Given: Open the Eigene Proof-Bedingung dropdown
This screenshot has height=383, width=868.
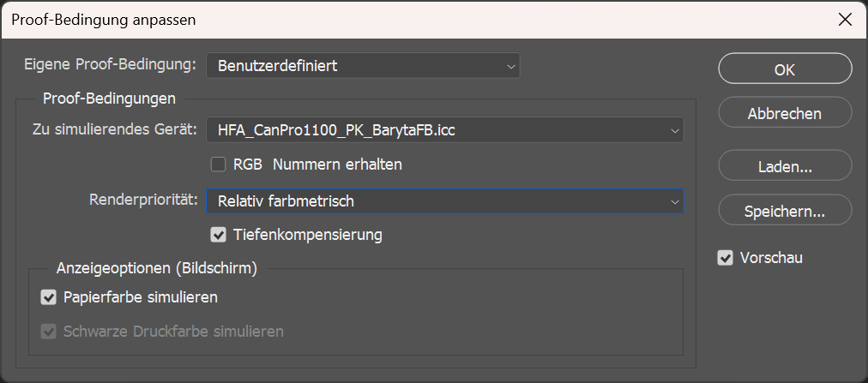Looking at the screenshot, I should click(x=362, y=65).
